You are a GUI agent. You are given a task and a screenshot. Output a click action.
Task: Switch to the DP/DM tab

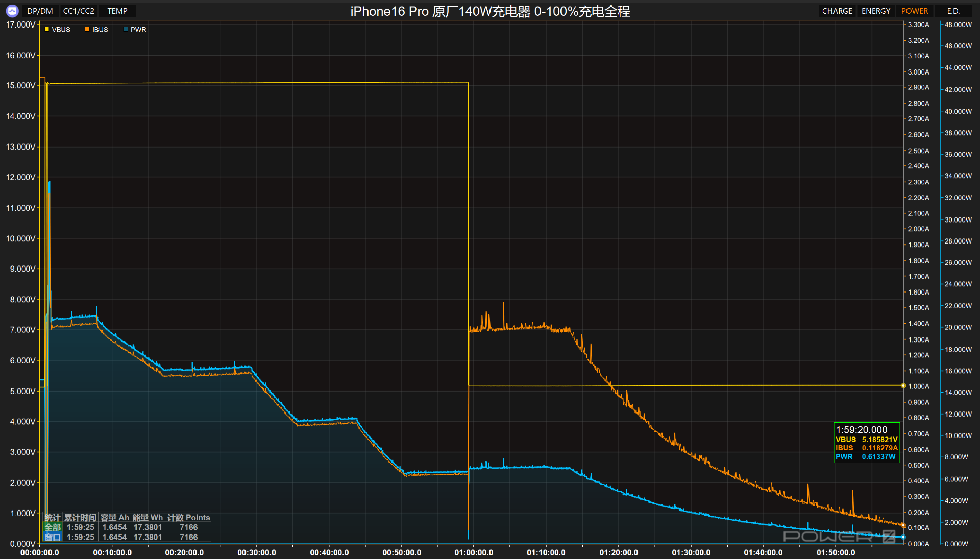(40, 11)
